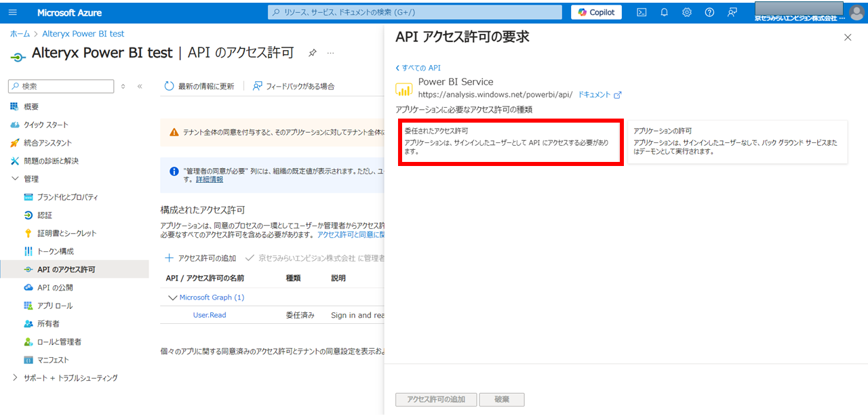Click the 詳細情報 link in info banner
The image size is (868, 416).
(x=210, y=180)
